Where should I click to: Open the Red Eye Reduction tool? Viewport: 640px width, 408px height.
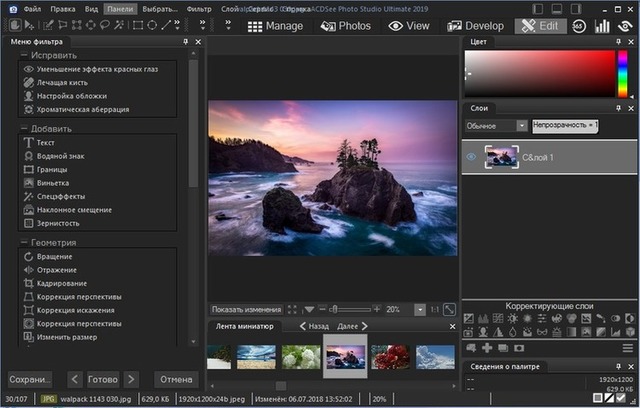(x=97, y=69)
